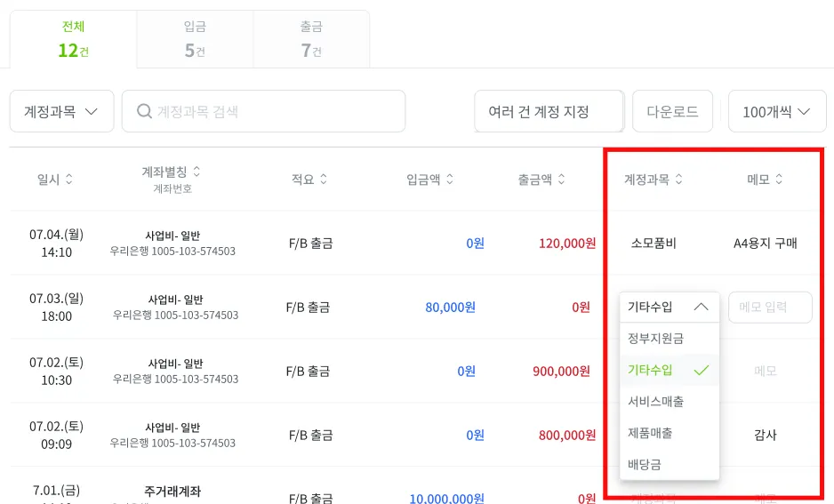Sort by 일시 column arrows
The height and width of the screenshot is (504, 834).
(69, 180)
